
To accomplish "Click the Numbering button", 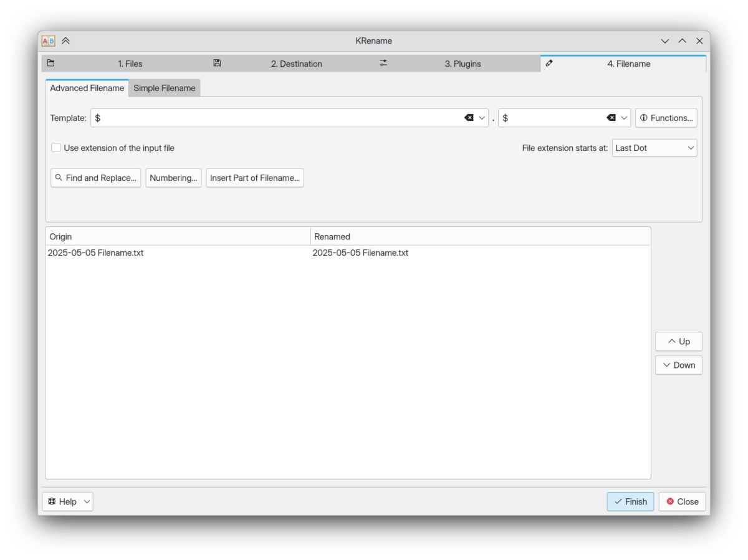I will click(x=173, y=178).
